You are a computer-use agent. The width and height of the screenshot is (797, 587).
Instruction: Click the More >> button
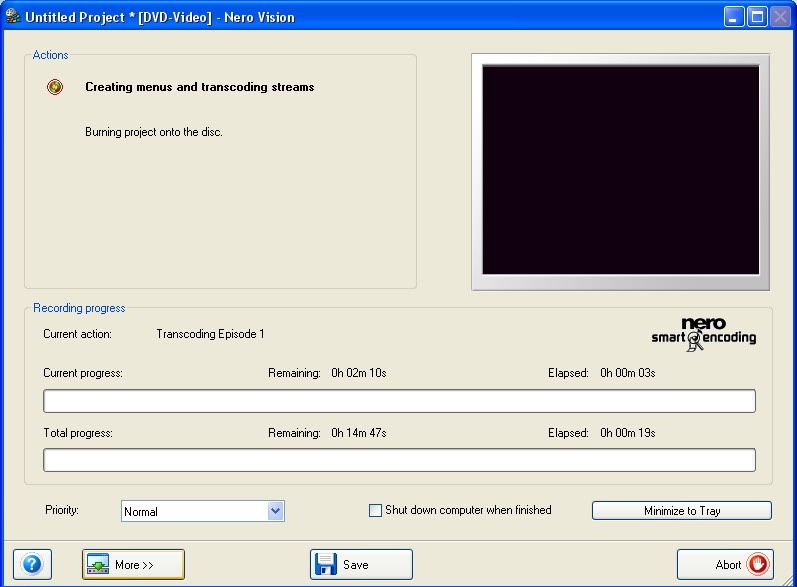click(x=133, y=564)
